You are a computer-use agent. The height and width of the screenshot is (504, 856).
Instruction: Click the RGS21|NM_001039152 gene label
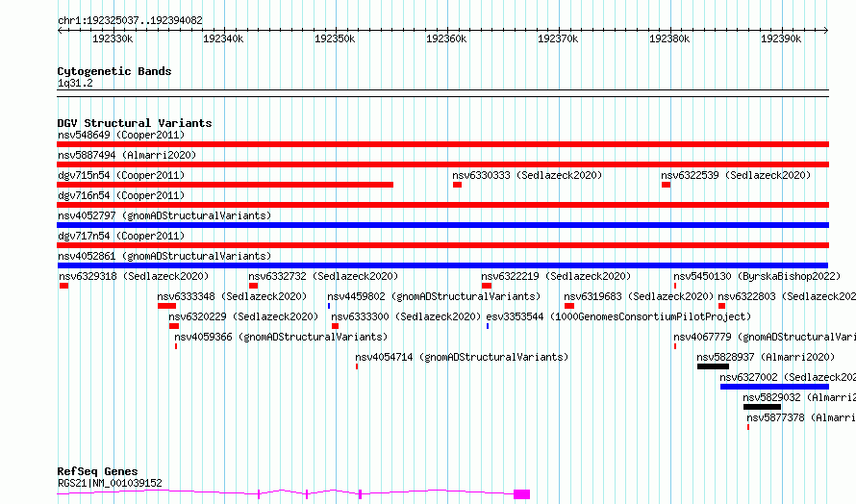pos(110,483)
